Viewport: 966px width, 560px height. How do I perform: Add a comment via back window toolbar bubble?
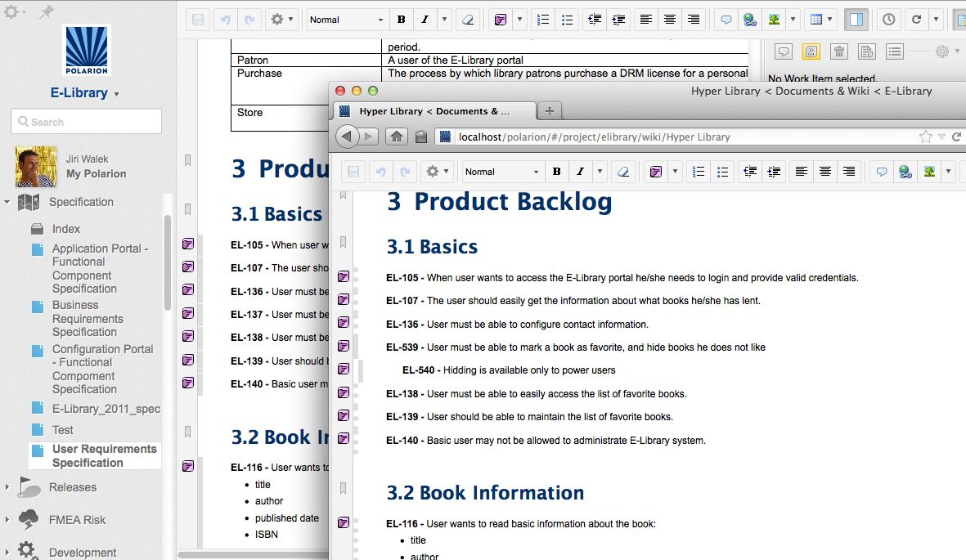726,20
